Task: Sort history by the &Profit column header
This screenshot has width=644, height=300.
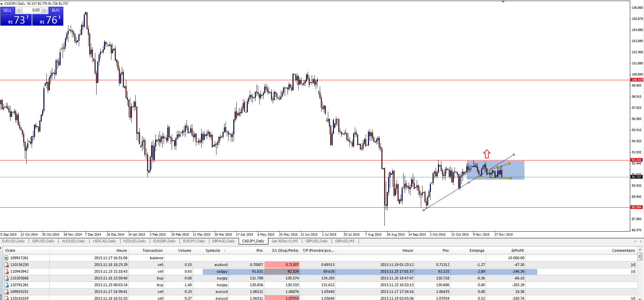Action: tap(517, 250)
